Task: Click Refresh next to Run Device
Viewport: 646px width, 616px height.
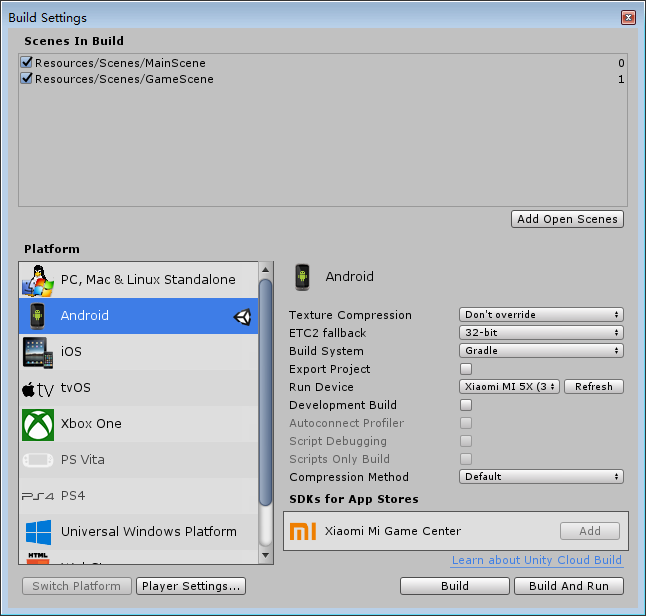Action: 594,386
